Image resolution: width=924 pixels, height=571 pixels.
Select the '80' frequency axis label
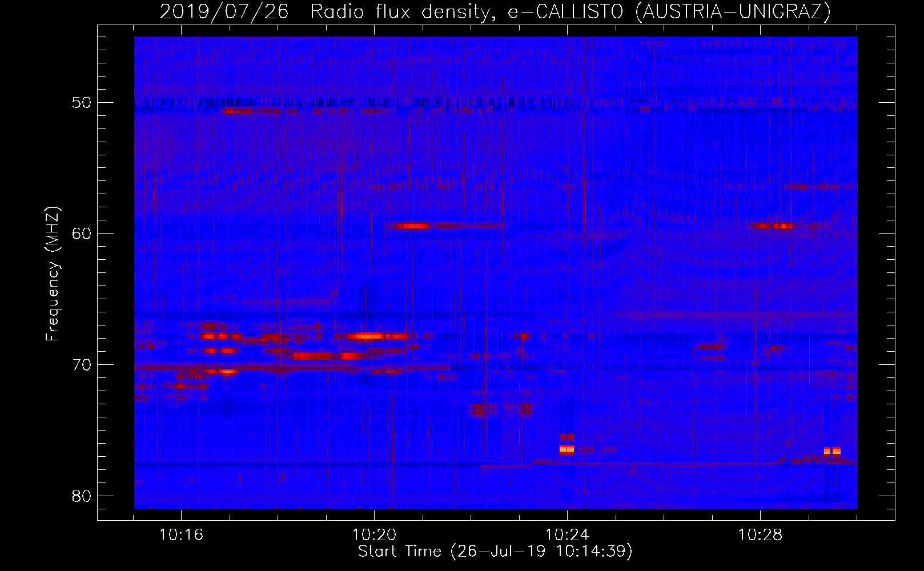point(82,496)
